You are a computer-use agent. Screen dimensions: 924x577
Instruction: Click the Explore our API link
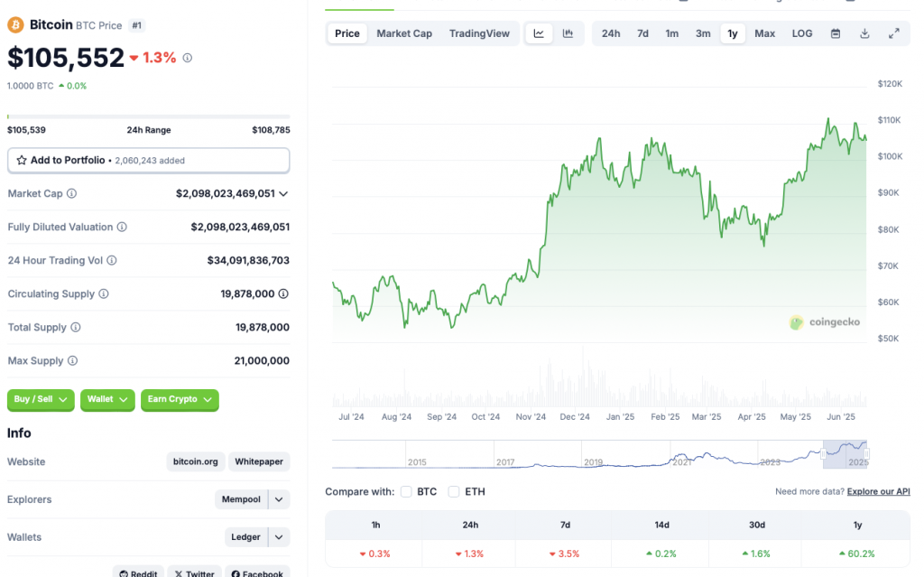coord(878,491)
